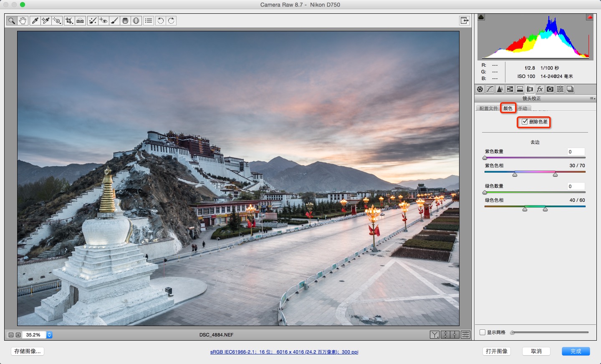Click the histogram graph
The height and width of the screenshot is (364, 601).
535,37
